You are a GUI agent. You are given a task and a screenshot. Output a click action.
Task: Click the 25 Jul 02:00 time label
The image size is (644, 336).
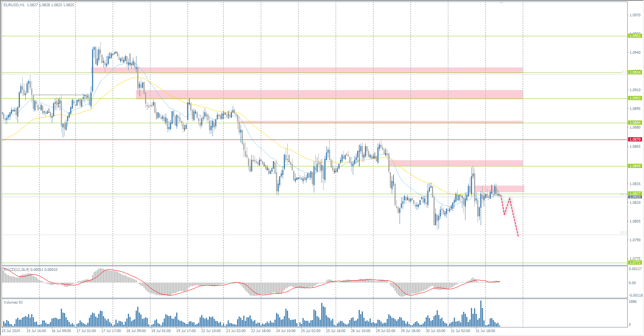[x=311, y=331]
